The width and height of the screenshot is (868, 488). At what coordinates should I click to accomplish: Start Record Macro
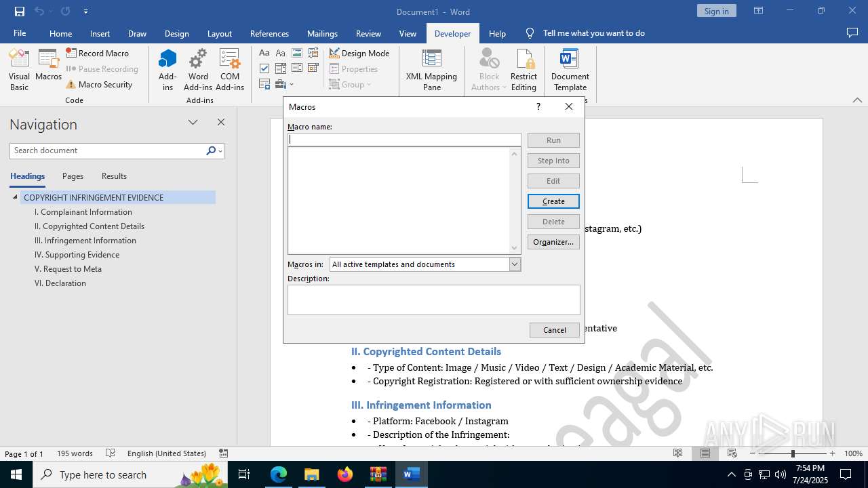coord(98,53)
